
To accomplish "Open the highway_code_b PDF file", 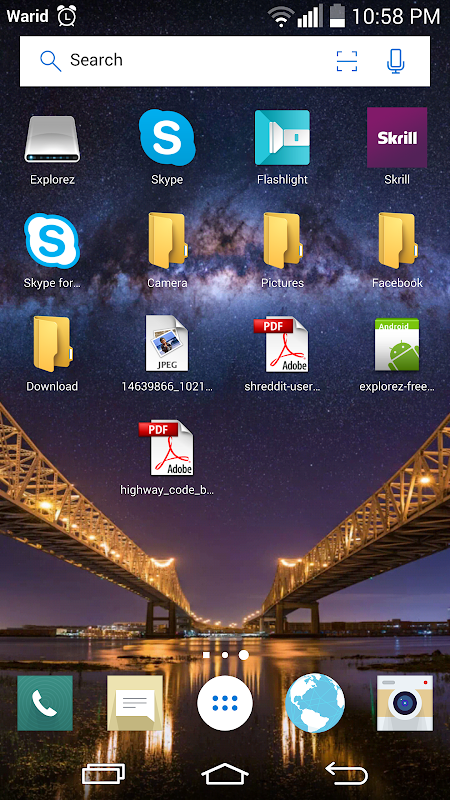I will (x=166, y=447).
